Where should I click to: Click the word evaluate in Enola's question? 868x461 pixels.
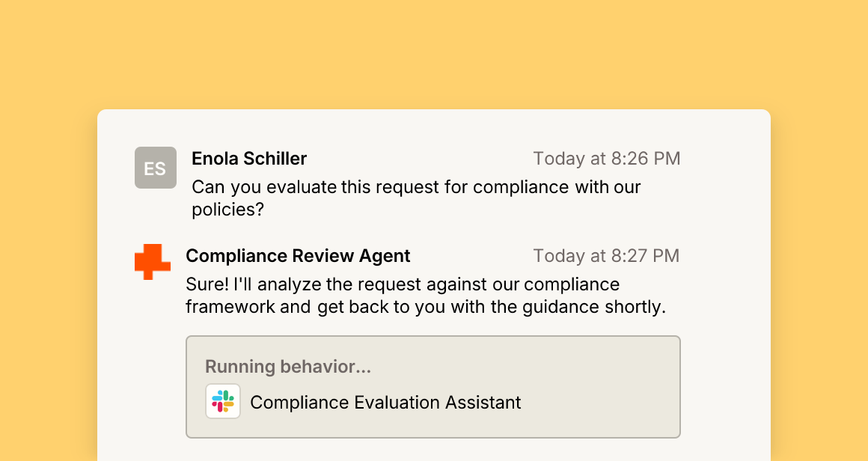[302, 187]
